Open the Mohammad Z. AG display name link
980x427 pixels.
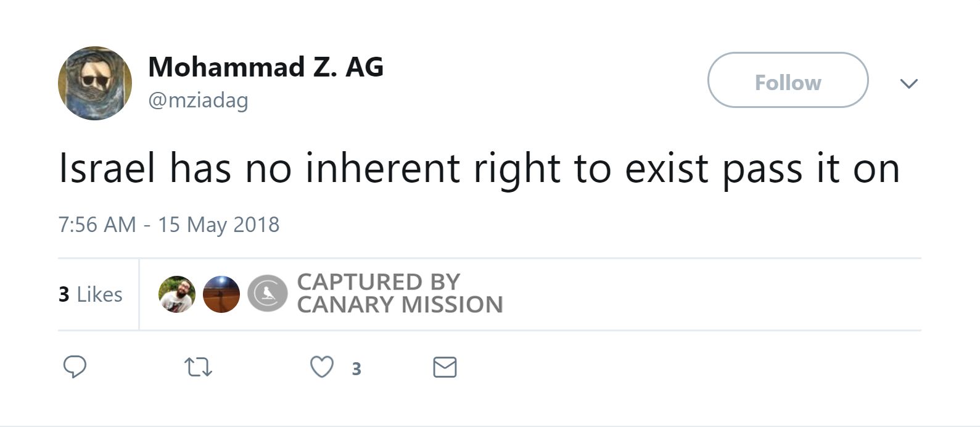[x=266, y=67]
